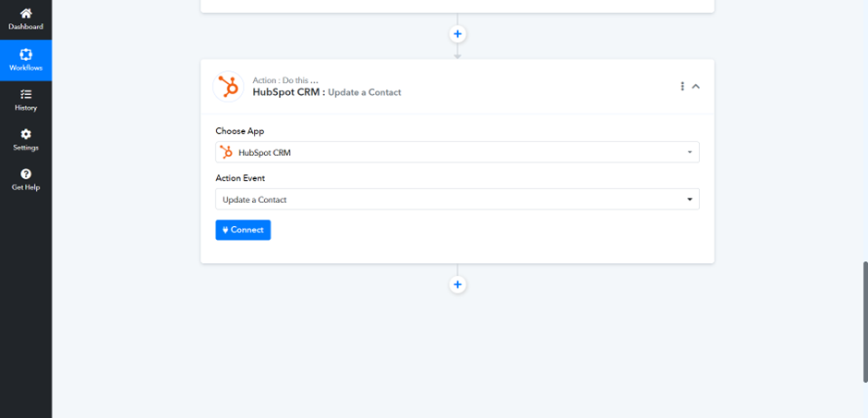Click the HubSpot logo in action header
Screen dimensions: 868x418
pyautogui.click(x=228, y=87)
